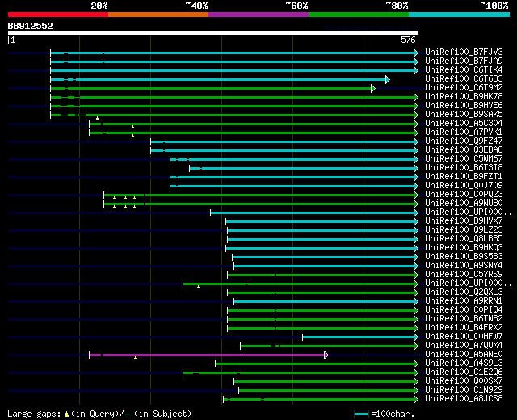Select the UniRef100_B9HVE6 label
Image resolution: width=517 pixels, height=420 pixels.
pos(464,106)
